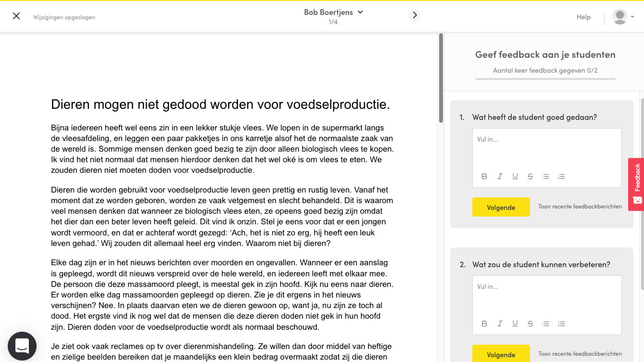This screenshot has height=362, width=644.
Task: Insert bulleted list in question 1 editor
Action: (x=546, y=177)
